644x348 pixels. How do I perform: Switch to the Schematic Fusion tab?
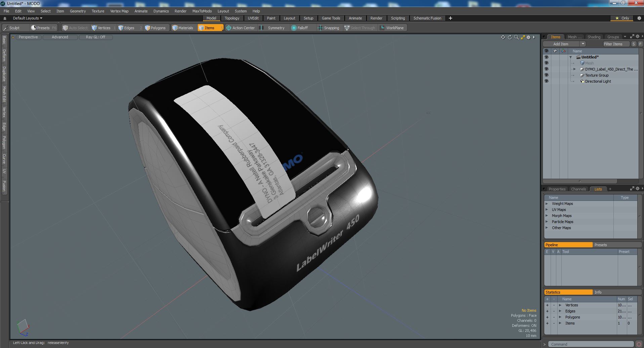pos(427,18)
